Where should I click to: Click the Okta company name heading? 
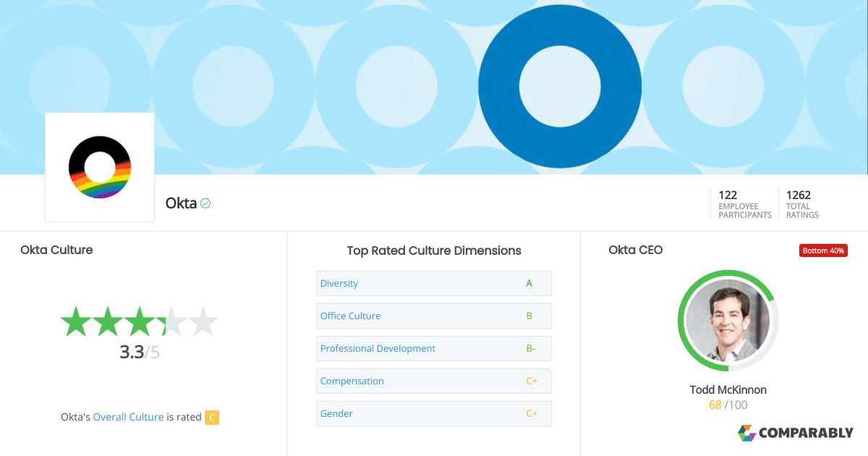point(181,203)
